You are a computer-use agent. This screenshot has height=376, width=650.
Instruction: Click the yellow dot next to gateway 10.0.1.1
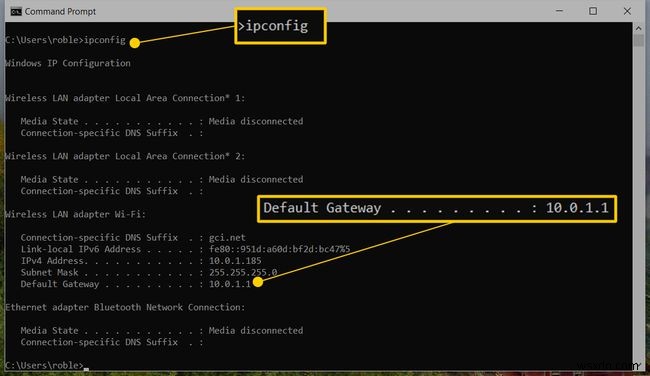(x=258, y=282)
